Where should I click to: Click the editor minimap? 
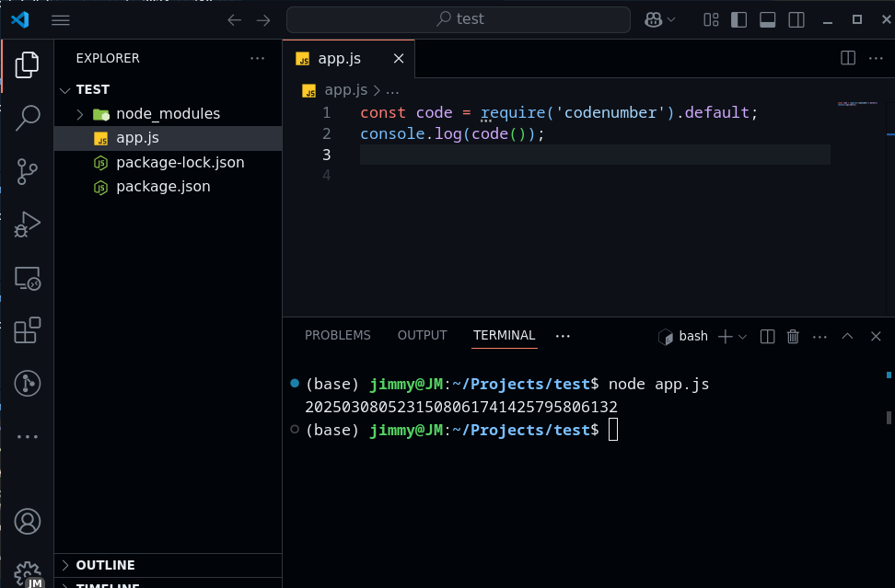pos(857,104)
